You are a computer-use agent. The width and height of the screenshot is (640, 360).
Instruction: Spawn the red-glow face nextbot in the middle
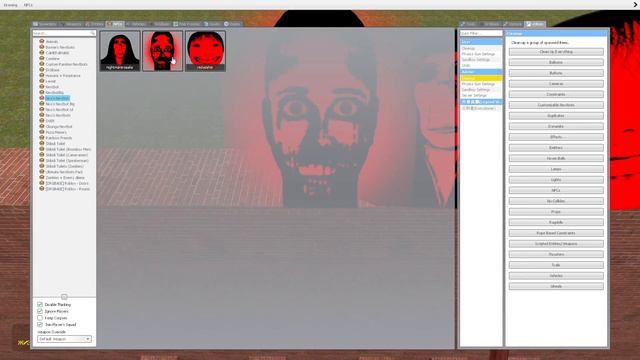[x=162, y=51]
